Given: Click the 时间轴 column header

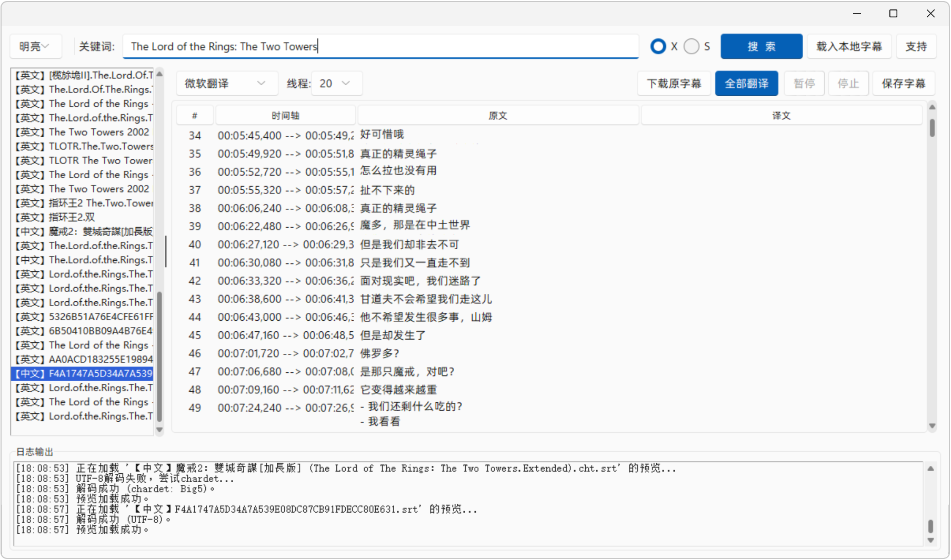Looking at the screenshot, I should pos(285,115).
